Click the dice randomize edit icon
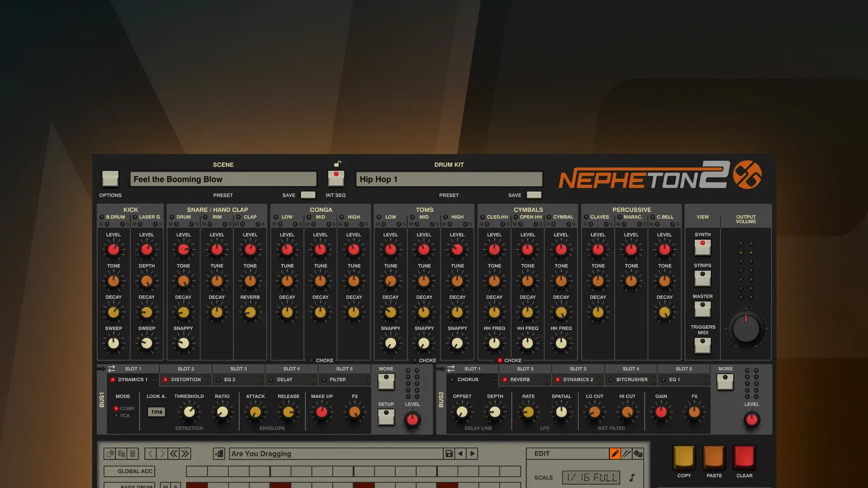The height and width of the screenshot is (488, 868). [x=638, y=453]
